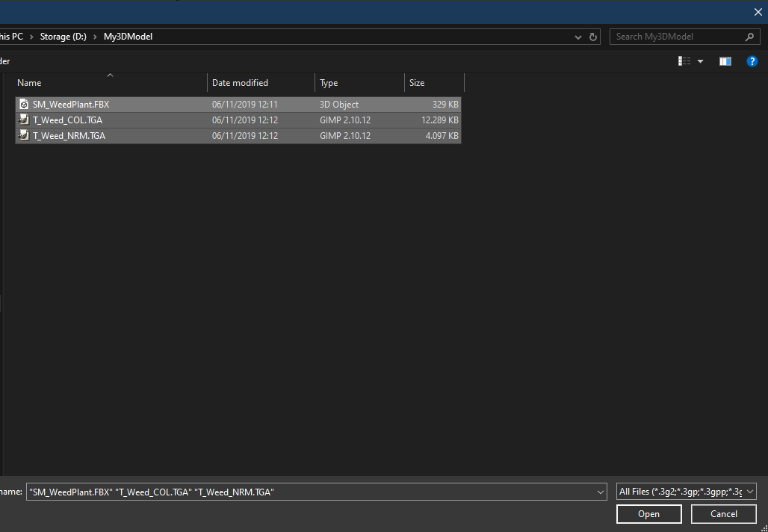Viewport: 768px width, 532px height.
Task: Click T_Weed_NRM.TGA file icon
Action: tap(23, 136)
